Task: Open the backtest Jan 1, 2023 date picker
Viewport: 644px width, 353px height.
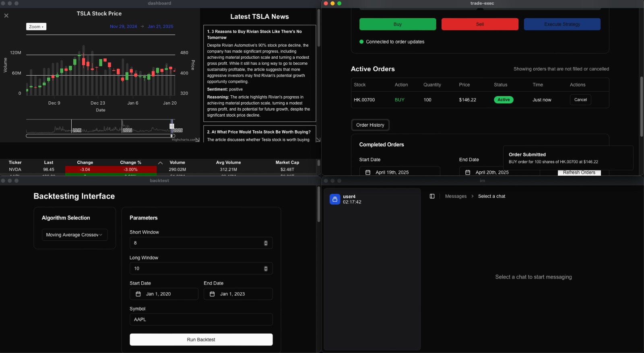Action: (238, 294)
